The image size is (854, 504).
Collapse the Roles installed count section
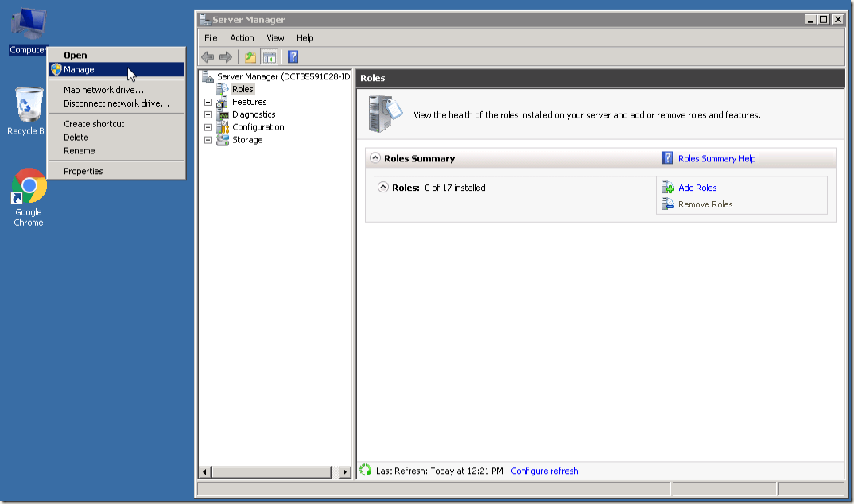(383, 188)
